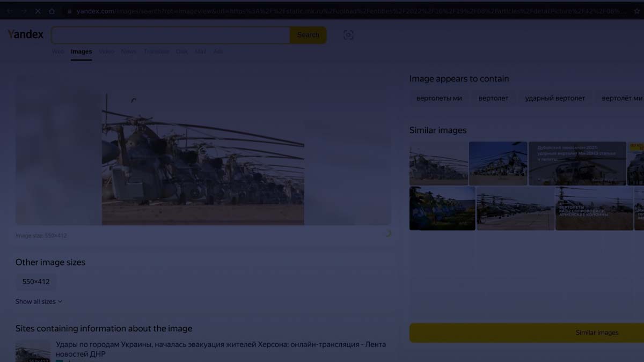Expand Show all sizes
This screenshot has height=362, width=644.
tap(39, 301)
